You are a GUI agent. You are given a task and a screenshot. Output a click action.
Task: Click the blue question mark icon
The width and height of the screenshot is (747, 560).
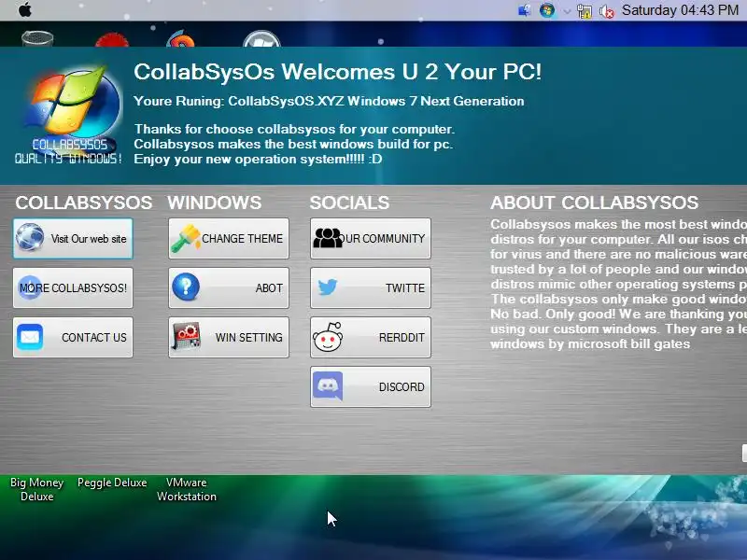186,287
